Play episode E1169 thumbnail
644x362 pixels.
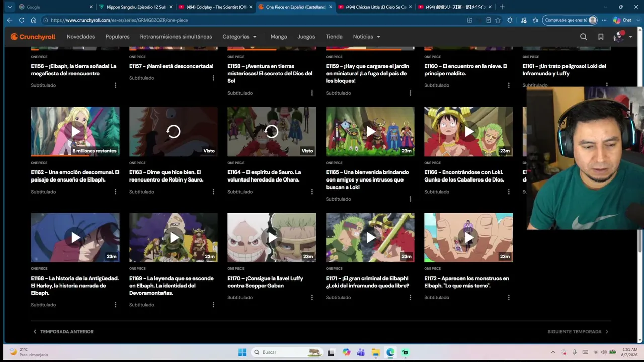[174, 238]
